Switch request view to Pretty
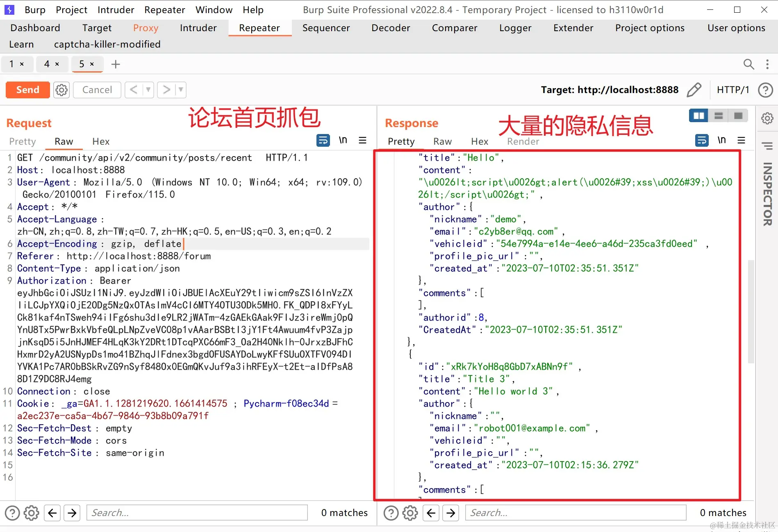The width and height of the screenshot is (778, 532). click(23, 141)
